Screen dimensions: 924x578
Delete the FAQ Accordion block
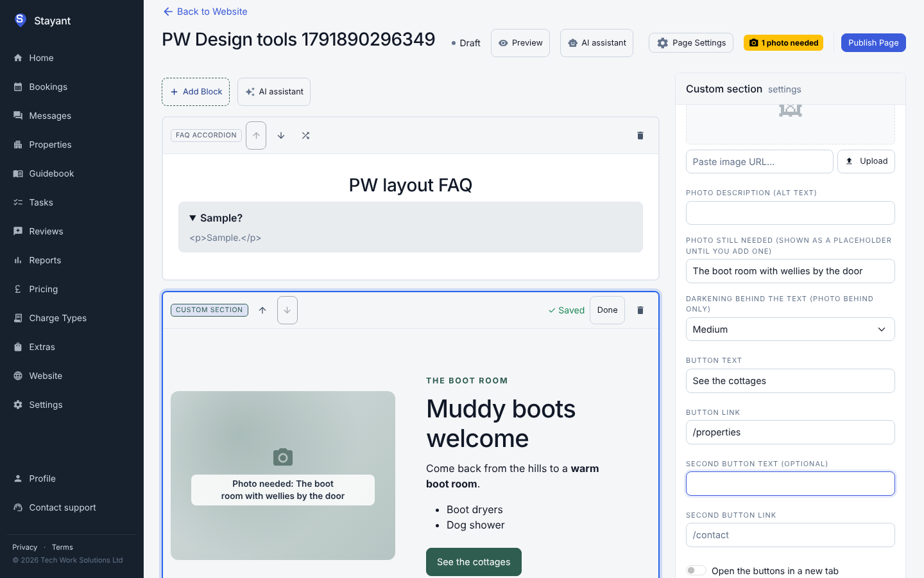tap(640, 136)
